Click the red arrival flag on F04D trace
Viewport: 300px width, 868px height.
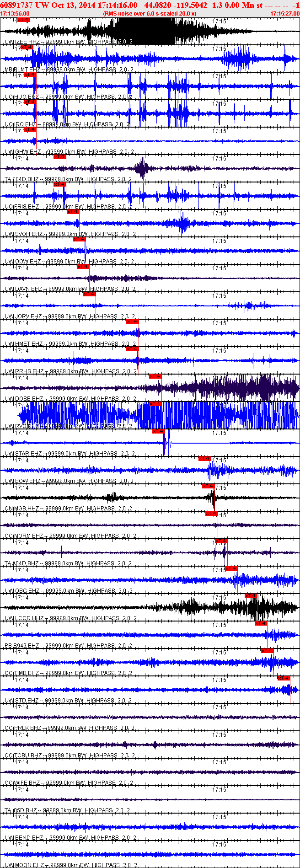[60, 157]
